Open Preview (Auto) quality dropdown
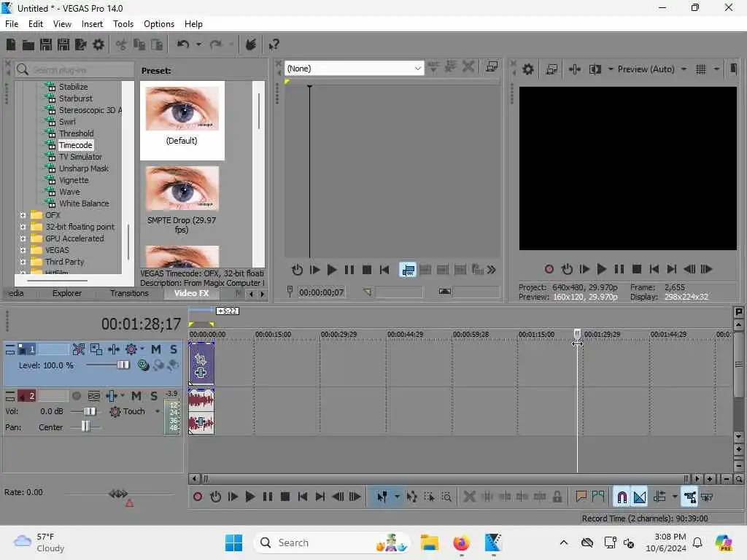Screen dimensions: 747x560 [684, 69]
